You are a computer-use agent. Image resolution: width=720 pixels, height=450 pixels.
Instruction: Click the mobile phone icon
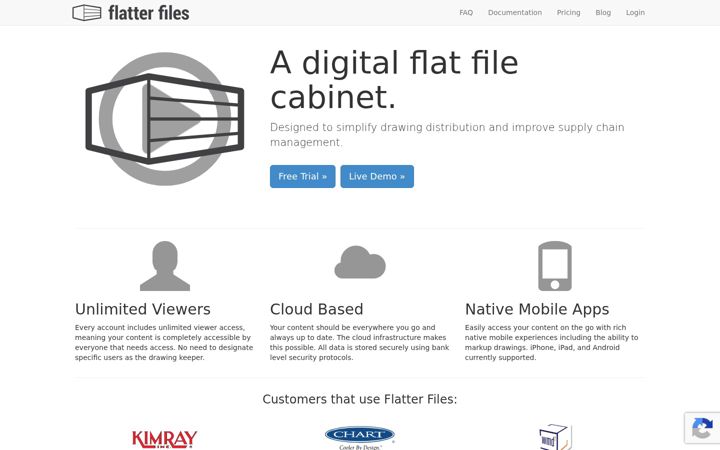[555, 266]
